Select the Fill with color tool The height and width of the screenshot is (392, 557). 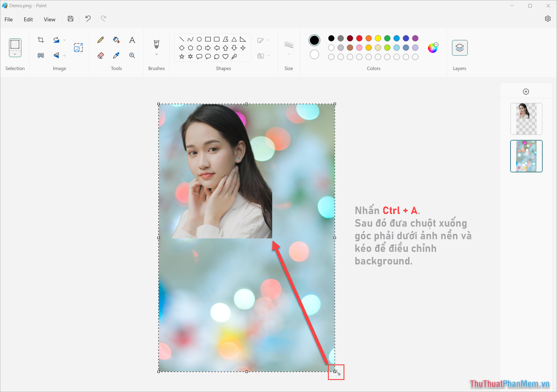(x=116, y=40)
